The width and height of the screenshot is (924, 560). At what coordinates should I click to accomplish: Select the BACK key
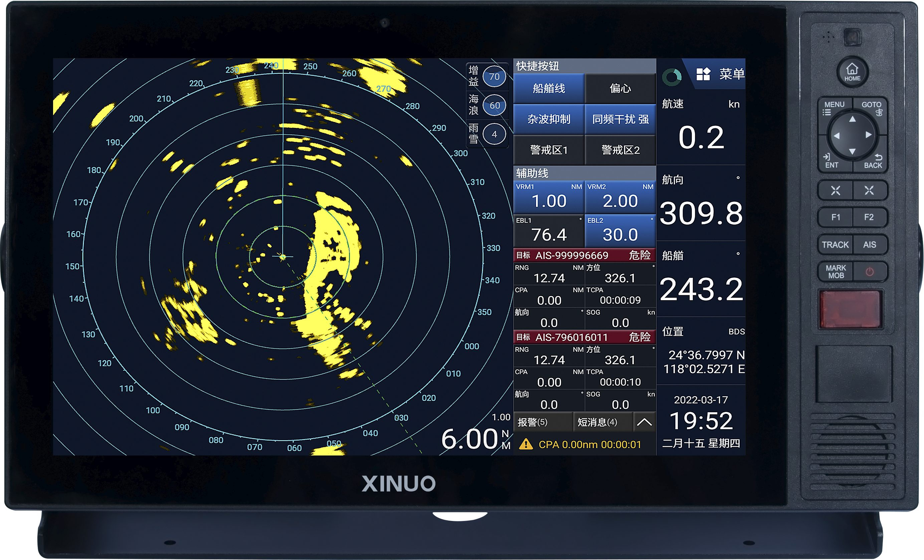(x=873, y=161)
